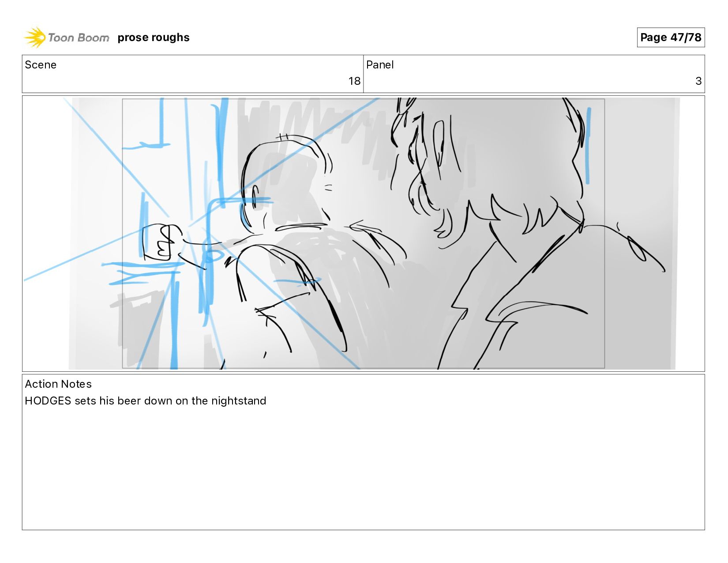Select panel number 3 value

698,81
